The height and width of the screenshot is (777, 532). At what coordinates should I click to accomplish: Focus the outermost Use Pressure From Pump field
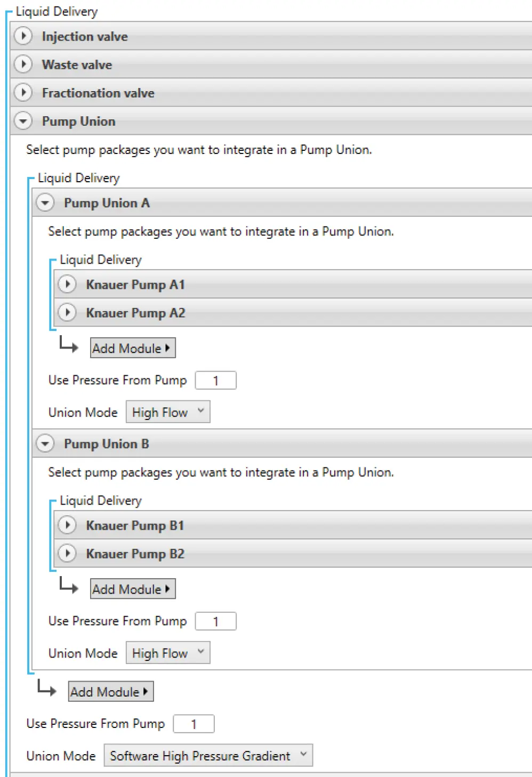[x=194, y=724]
